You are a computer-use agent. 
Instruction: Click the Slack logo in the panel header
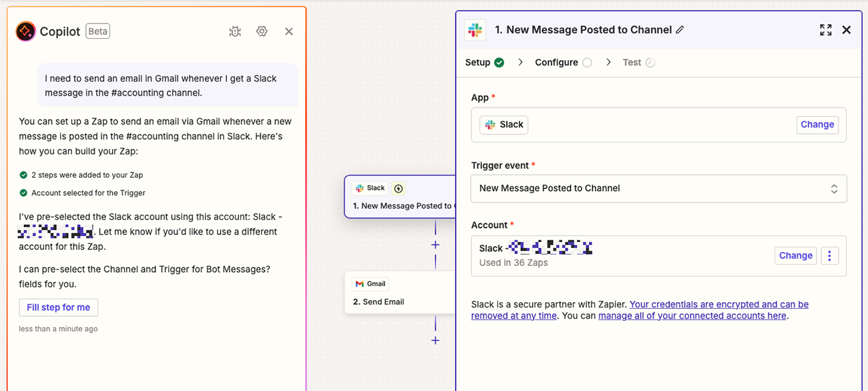[x=475, y=30]
